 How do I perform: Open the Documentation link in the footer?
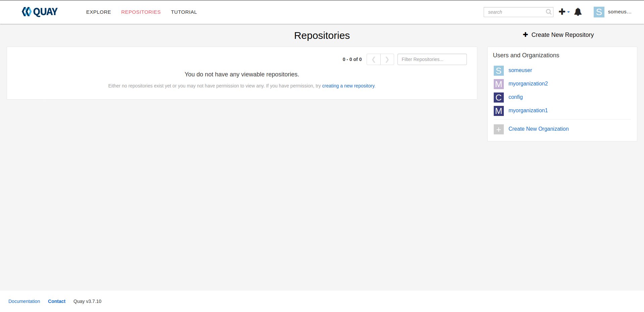[24, 301]
